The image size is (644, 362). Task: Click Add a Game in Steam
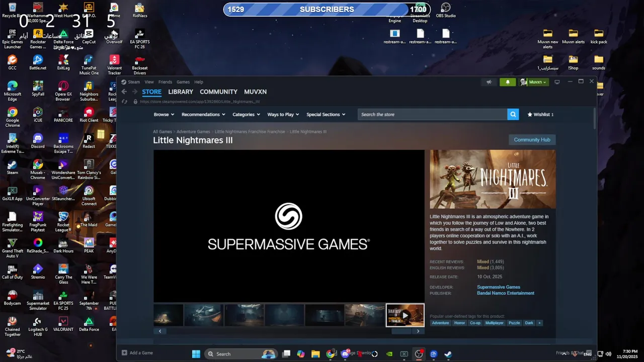coord(137,353)
